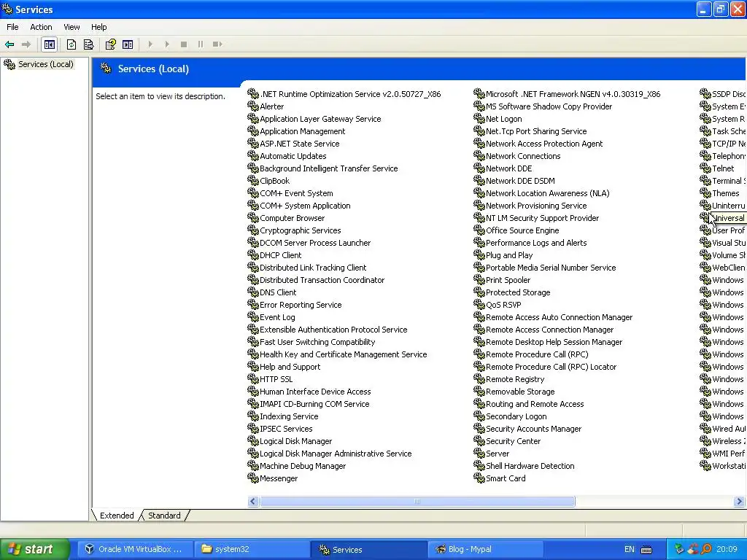The image size is (747, 560).
Task: Select the Machine Debug Manager entry
Action: [303, 466]
